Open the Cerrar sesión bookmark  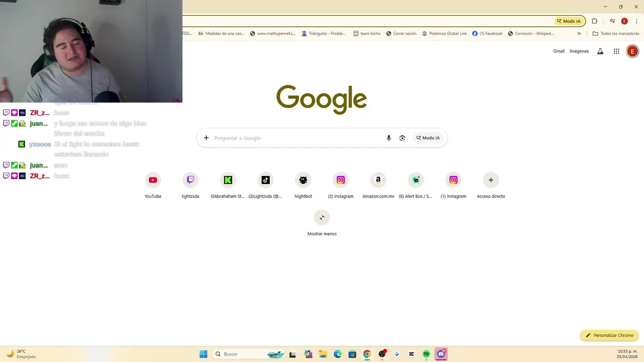click(401, 34)
